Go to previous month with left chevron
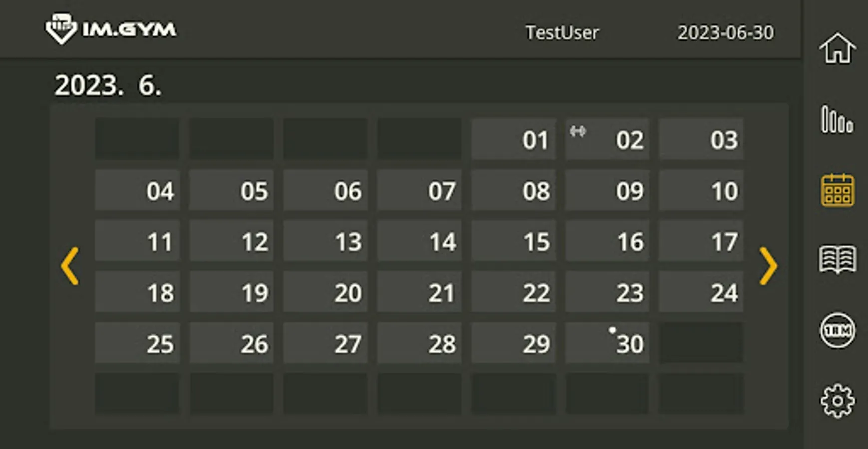 click(70, 266)
